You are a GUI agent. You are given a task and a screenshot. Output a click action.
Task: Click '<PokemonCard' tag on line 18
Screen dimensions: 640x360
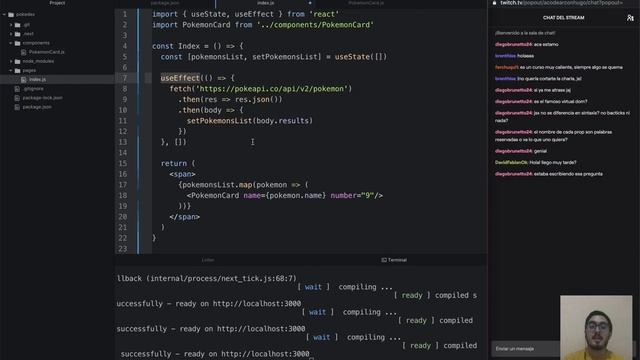(213, 196)
